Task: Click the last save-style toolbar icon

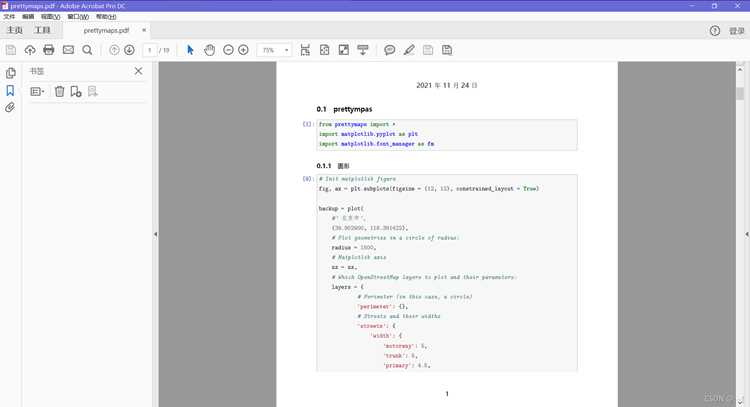Action: tap(447, 50)
